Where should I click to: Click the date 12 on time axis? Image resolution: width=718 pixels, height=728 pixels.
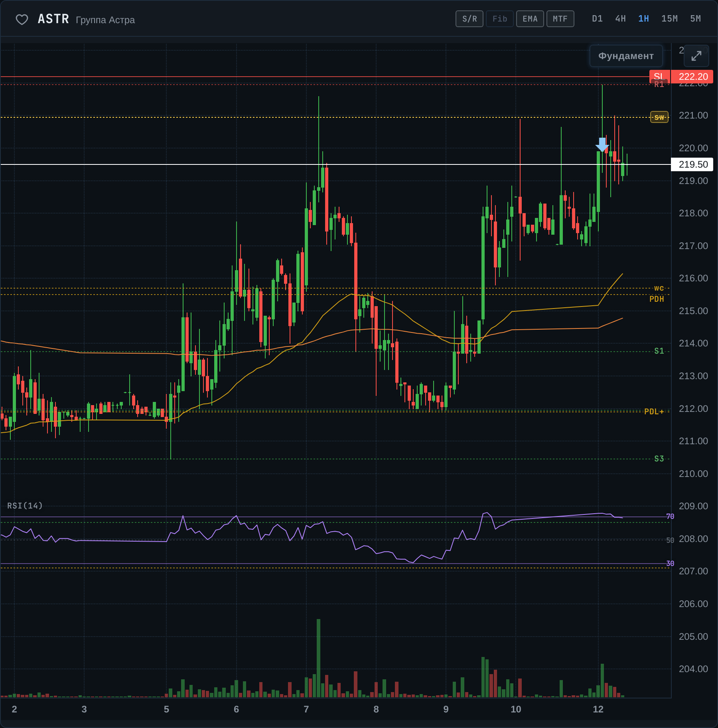[598, 709]
